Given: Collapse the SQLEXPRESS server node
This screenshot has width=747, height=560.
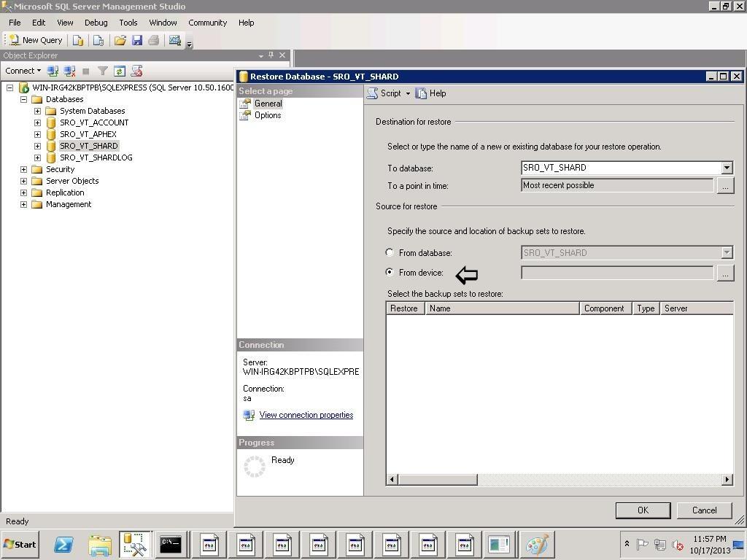Looking at the screenshot, I should 9,87.
